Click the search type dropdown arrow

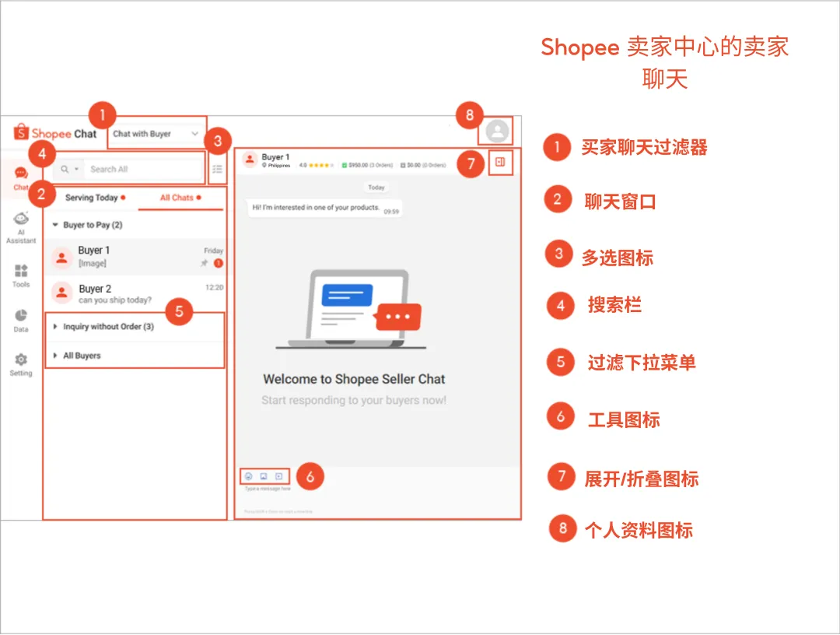click(76, 170)
